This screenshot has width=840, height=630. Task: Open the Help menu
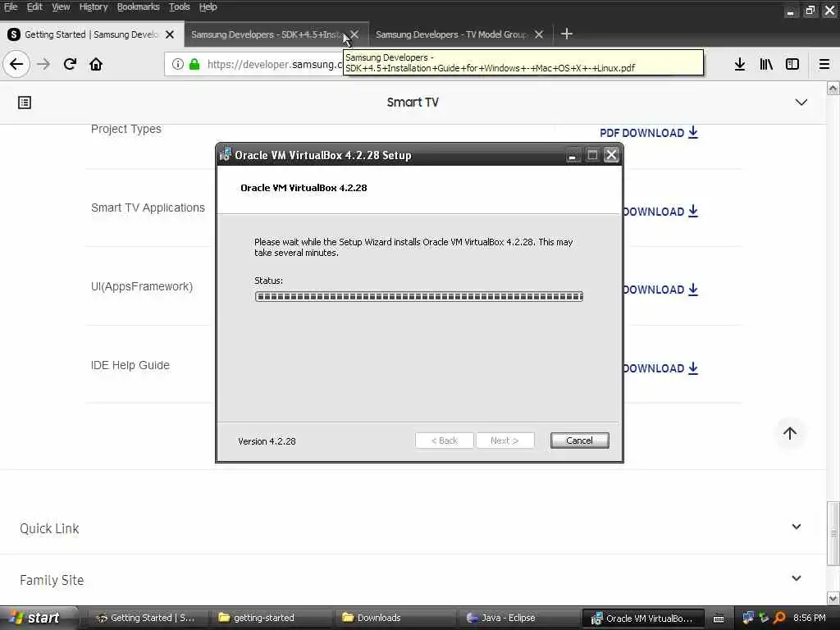(x=208, y=7)
